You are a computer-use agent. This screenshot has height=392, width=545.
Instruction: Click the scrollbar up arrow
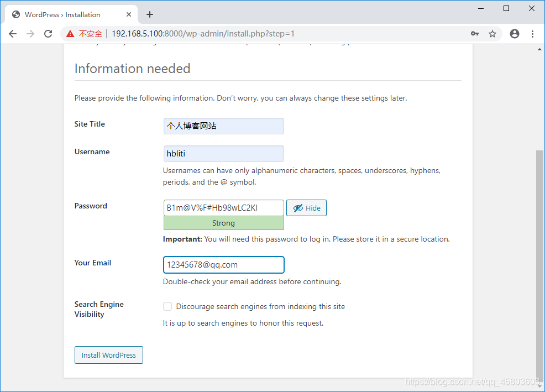pyautogui.click(x=539, y=49)
